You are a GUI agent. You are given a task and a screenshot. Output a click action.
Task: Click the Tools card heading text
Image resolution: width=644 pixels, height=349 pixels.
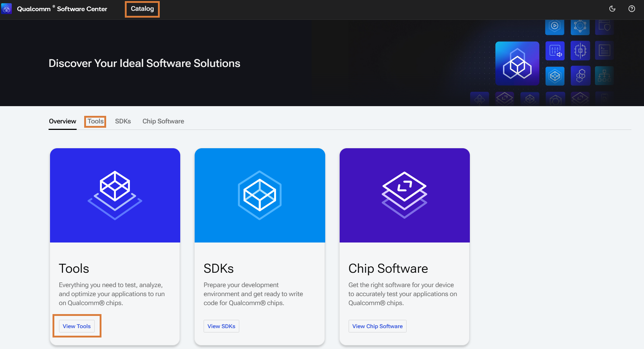(74, 269)
